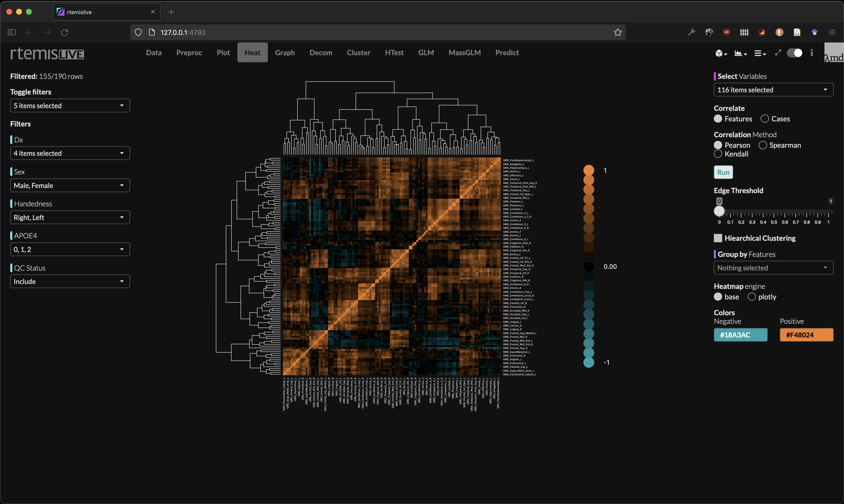Open the Positive color #F48024 swatch

(x=806, y=335)
